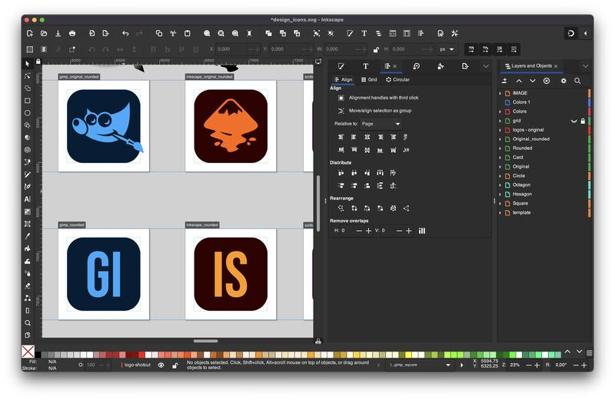Image resolution: width=615 pixels, height=400 pixels.
Task: Click the add layer icon in Layers panel
Action: point(505,81)
